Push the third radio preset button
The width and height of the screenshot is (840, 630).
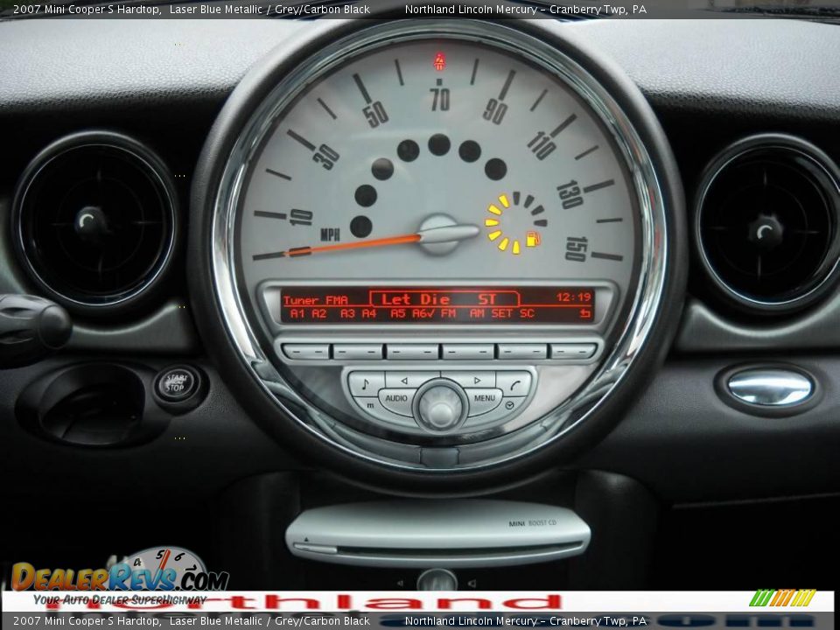point(412,352)
